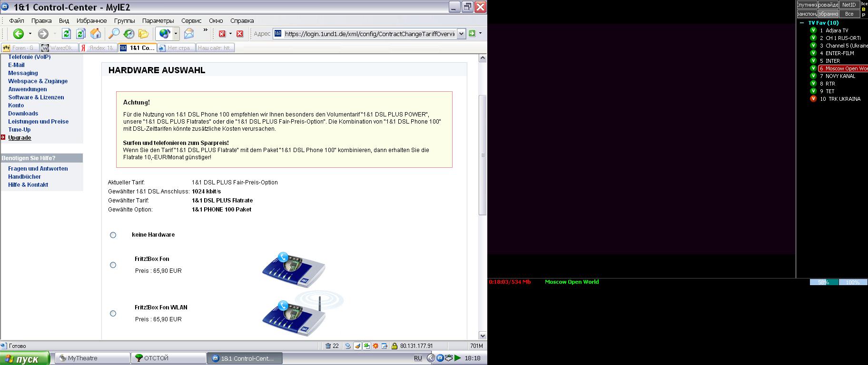Click the Fritz!Box Fon WLAN router image

[302, 315]
